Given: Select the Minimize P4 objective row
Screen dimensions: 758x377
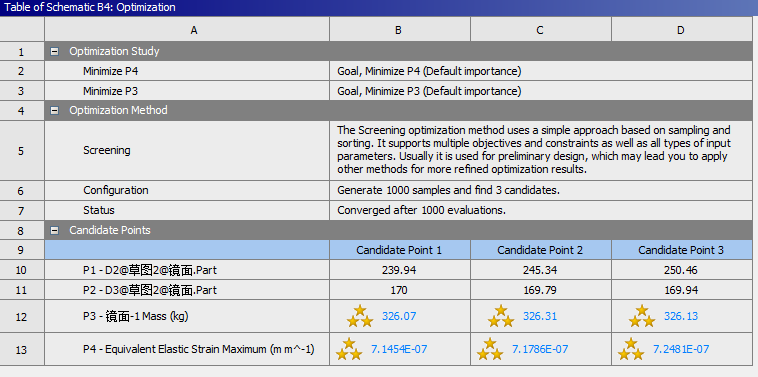Looking at the screenshot, I should pyautogui.click(x=398, y=71).
